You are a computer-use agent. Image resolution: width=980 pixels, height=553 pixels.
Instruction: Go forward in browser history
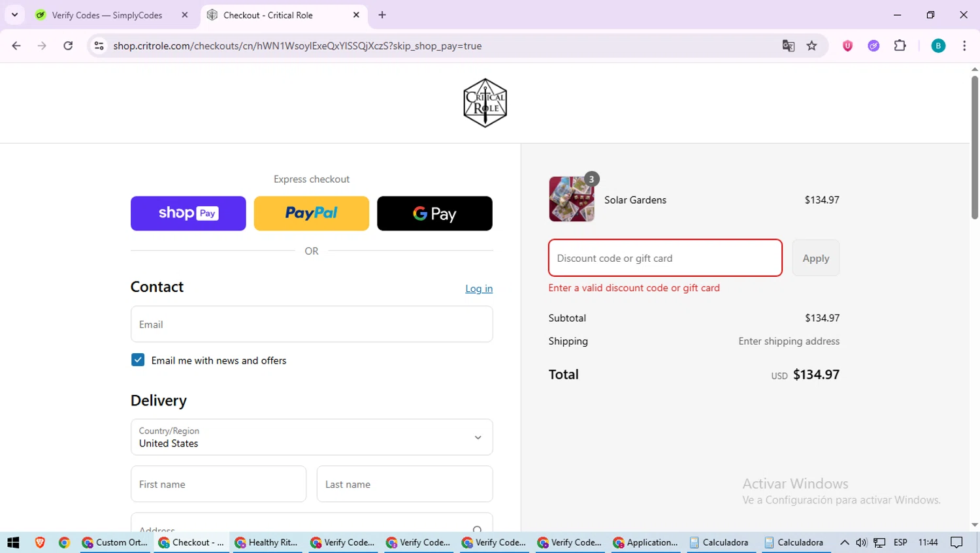tap(42, 46)
